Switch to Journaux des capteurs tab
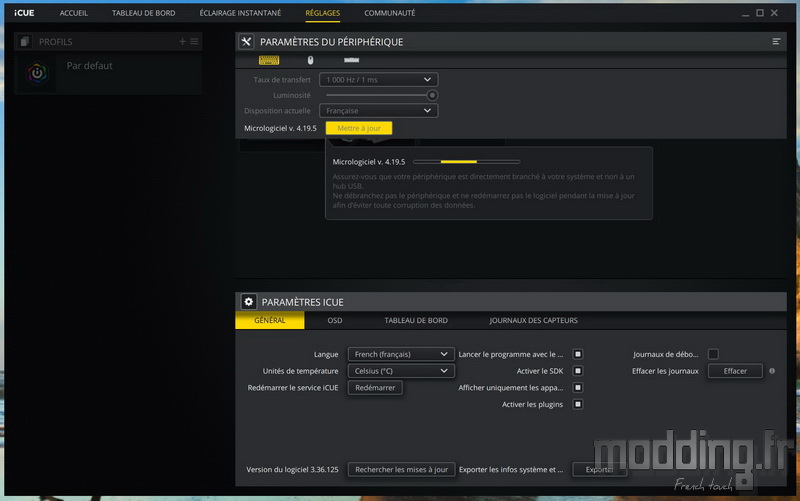 coord(533,320)
